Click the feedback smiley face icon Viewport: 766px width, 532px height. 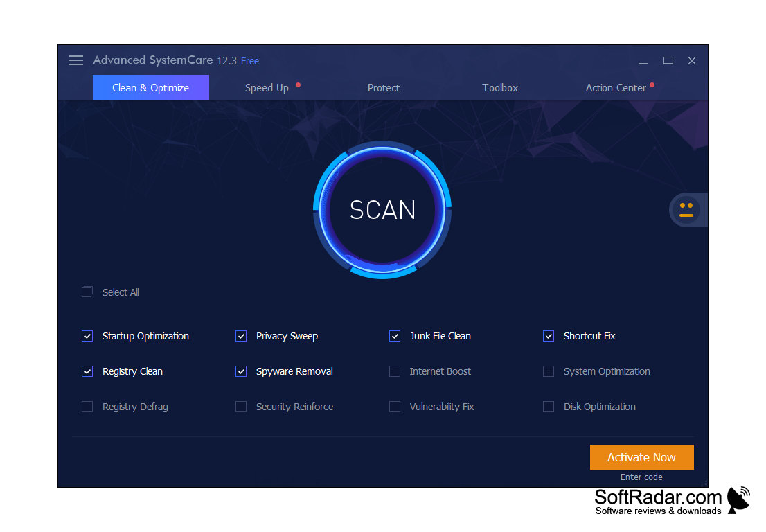(686, 210)
